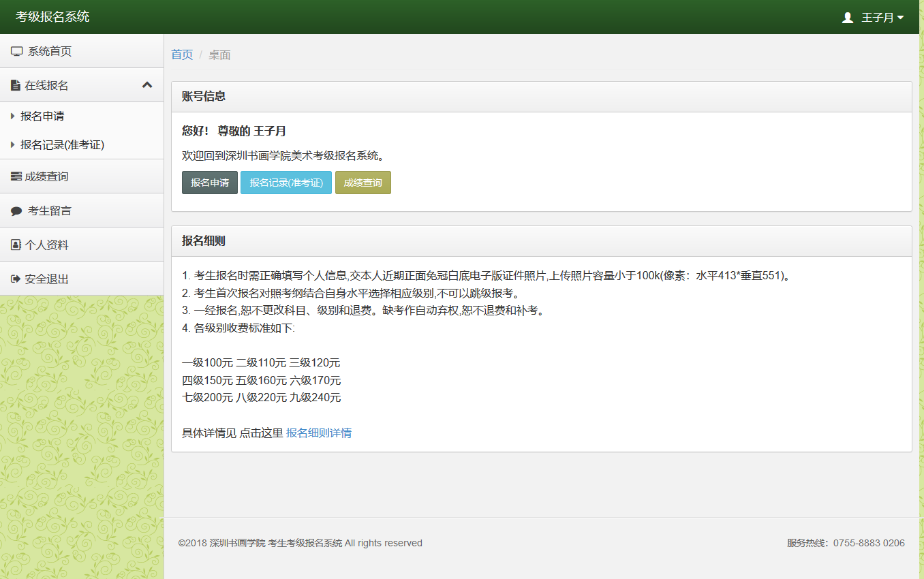Click the fee line 一级100元 二级110元 三级120元

pos(261,363)
